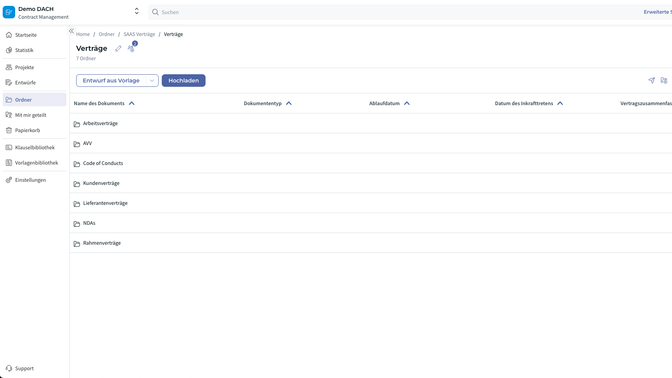Open Startseite in the sidebar

point(34,35)
